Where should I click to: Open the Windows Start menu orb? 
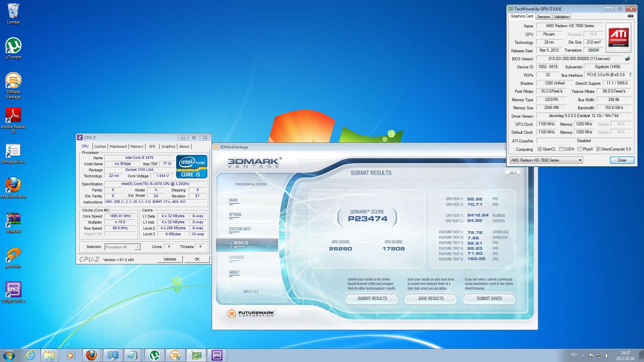9,355
